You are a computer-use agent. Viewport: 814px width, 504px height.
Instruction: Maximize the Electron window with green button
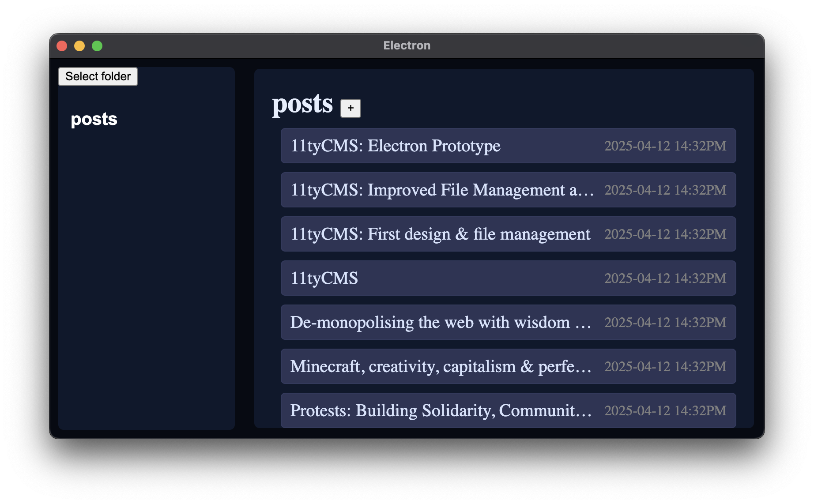coord(97,46)
